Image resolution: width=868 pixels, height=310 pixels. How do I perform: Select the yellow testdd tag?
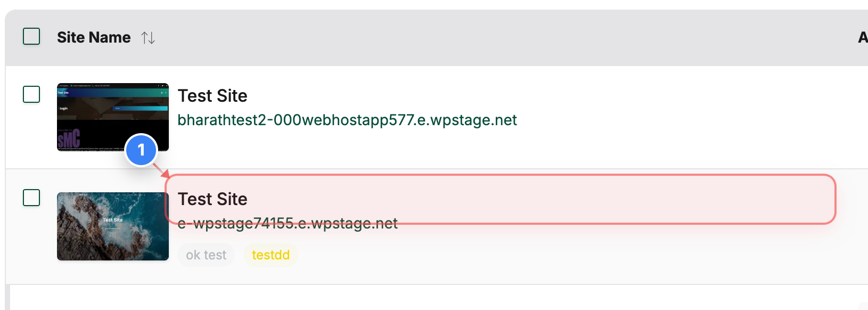pos(271,255)
